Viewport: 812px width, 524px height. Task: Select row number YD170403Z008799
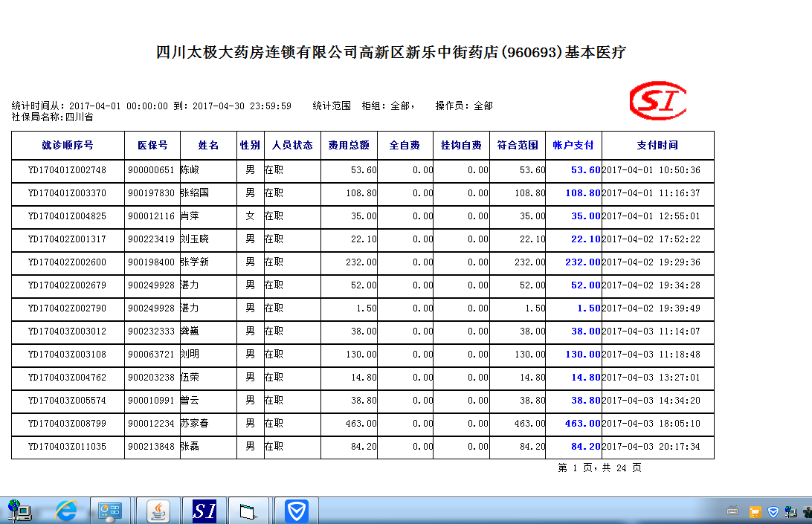[68, 424]
